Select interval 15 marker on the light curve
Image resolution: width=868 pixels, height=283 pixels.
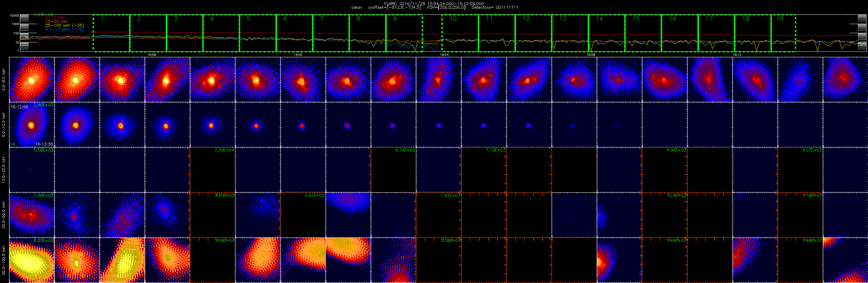tap(636, 19)
